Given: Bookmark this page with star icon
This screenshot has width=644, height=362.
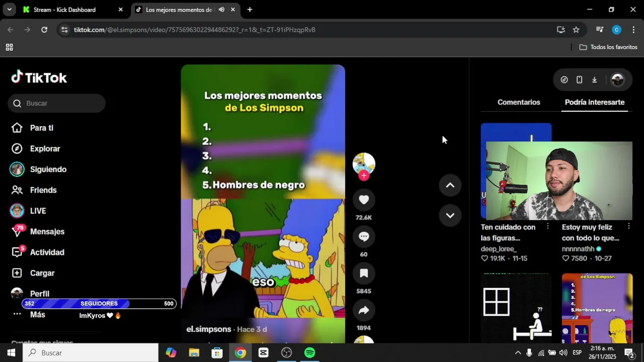Looking at the screenshot, I should point(576,30).
